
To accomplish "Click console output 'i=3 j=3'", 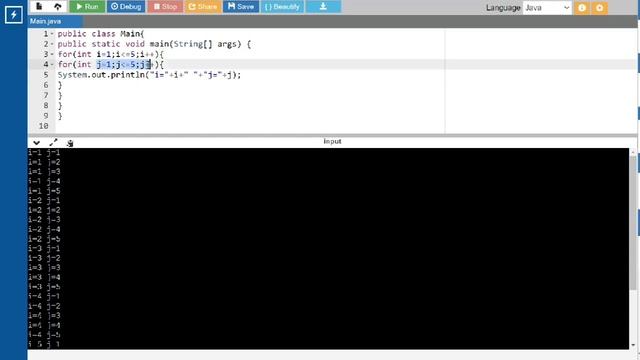I will pyautogui.click(x=44, y=267).
